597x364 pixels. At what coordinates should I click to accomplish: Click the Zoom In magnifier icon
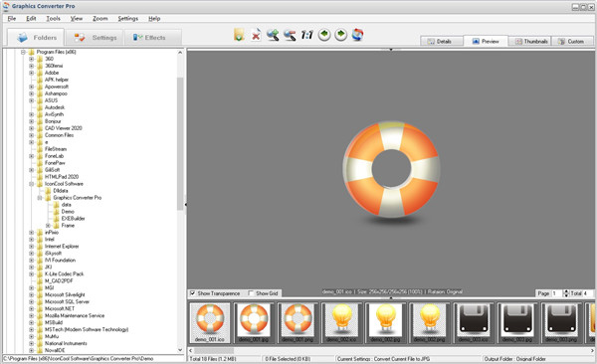[273, 35]
